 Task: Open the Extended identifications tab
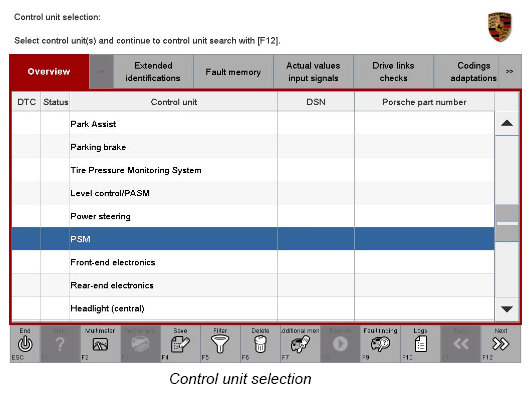153,71
